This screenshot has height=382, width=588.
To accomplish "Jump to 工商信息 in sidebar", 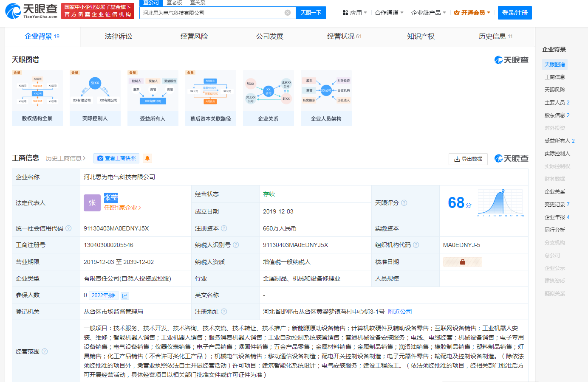I will click(x=555, y=77).
